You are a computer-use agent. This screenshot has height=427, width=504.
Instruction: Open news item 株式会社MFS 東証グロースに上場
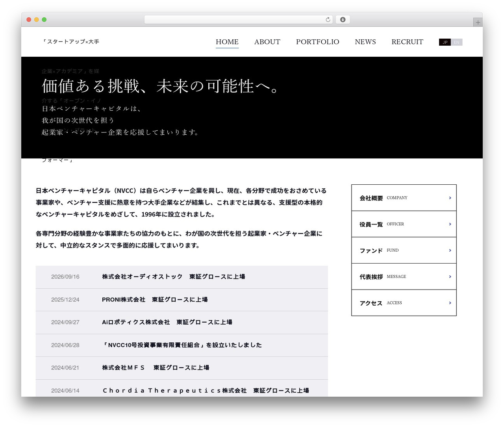click(156, 368)
